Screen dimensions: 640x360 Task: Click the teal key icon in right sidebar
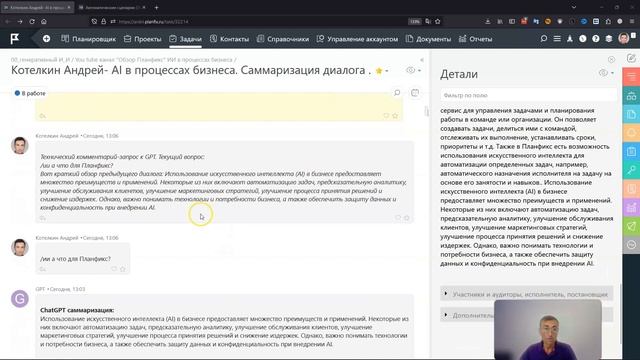coord(631,170)
